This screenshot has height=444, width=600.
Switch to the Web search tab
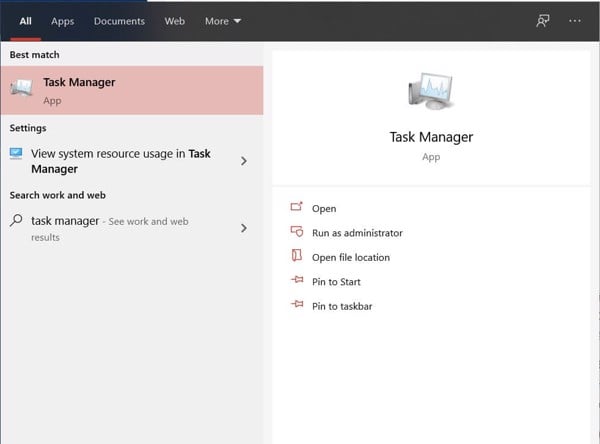point(174,21)
